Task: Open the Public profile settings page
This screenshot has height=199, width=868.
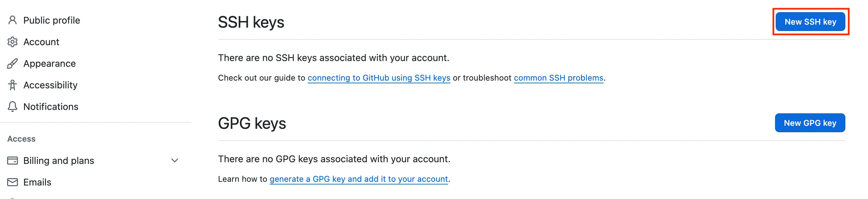Action: [52, 20]
